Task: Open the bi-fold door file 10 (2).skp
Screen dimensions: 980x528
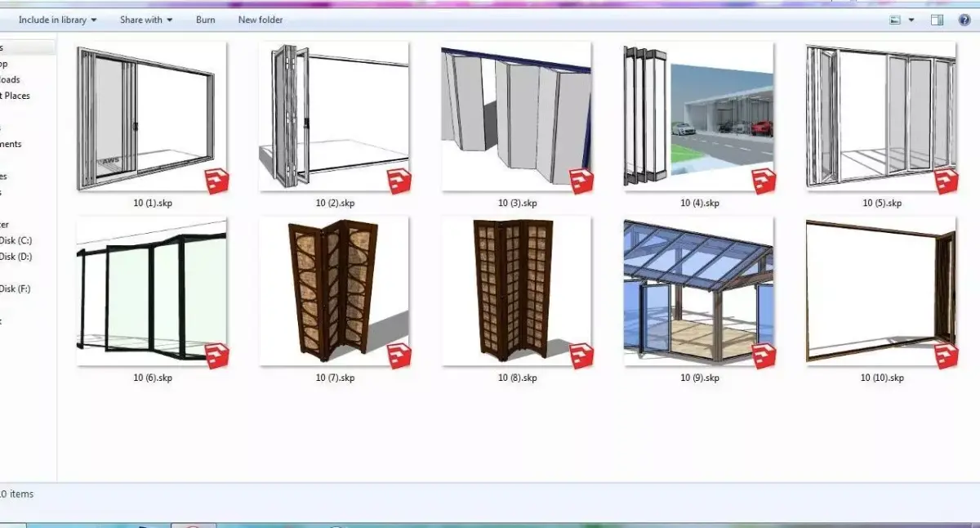Action: 335,114
